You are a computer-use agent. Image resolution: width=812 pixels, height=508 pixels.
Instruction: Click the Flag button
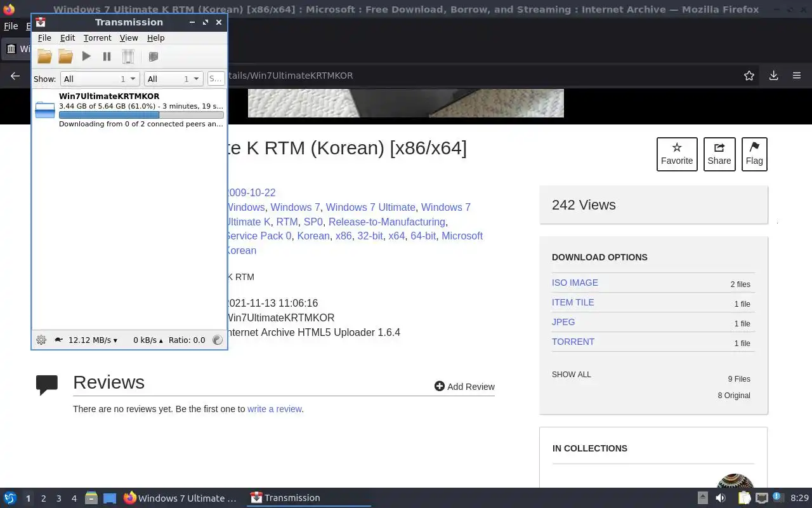[754, 154]
